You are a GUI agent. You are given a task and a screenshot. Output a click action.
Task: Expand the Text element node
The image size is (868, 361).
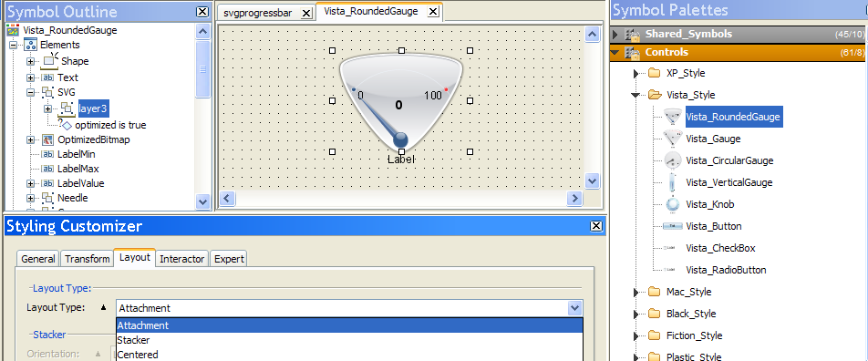click(30, 77)
